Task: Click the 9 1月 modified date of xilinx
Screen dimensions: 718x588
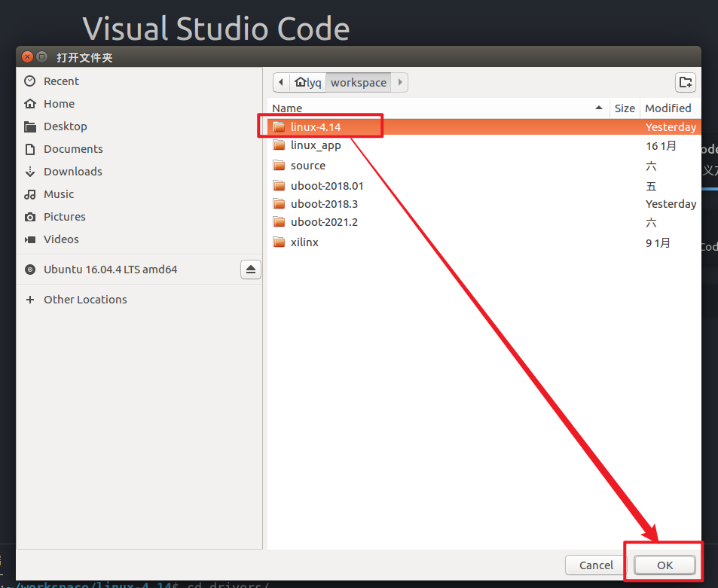Action: 658,243
